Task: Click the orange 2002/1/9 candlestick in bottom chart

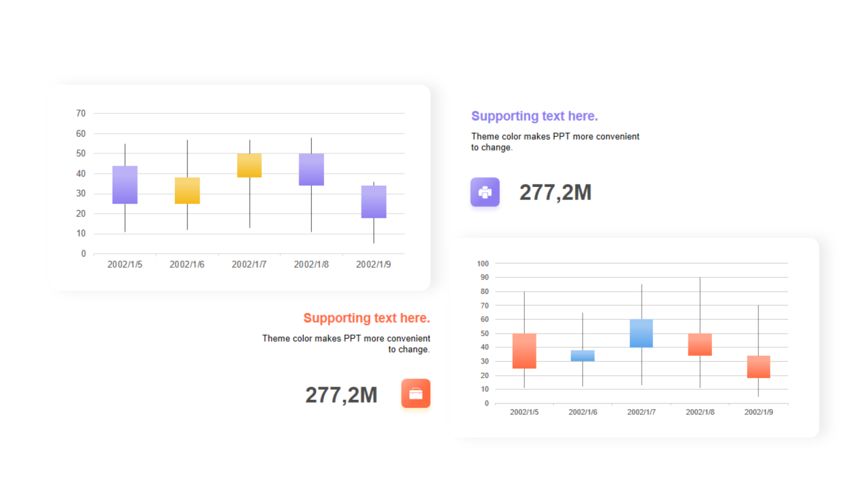Action: pyautogui.click(x=759, y=367)
